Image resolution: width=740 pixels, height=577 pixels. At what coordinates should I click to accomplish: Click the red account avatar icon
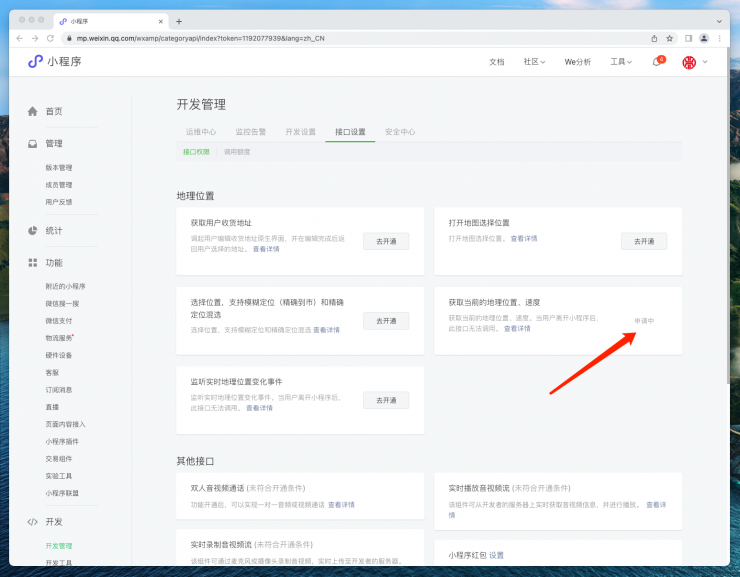point(689,62)
